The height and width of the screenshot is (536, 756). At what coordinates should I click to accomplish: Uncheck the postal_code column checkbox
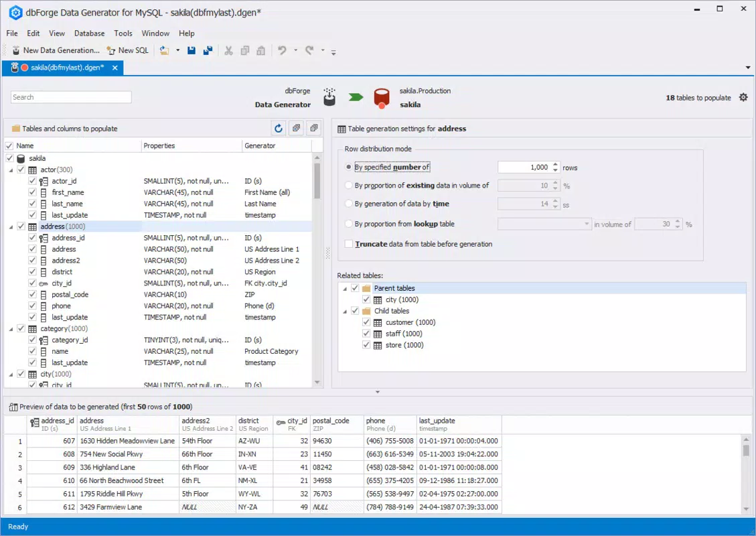[x=32, y=294]
